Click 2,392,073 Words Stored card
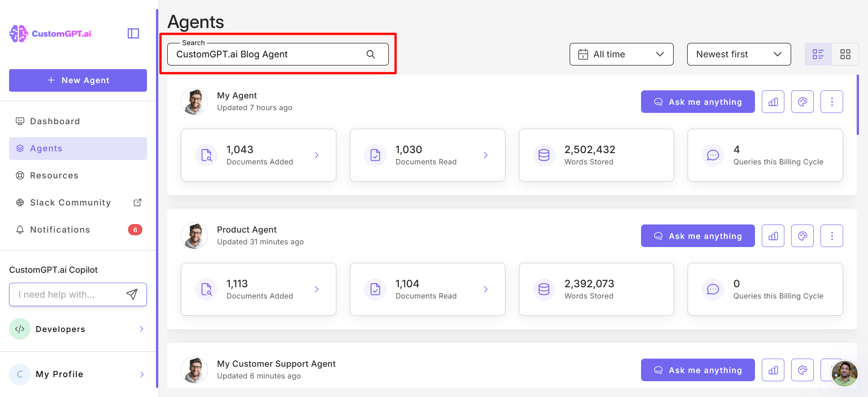The width and height of the screenshot is (868, 397). coord(596,290)
